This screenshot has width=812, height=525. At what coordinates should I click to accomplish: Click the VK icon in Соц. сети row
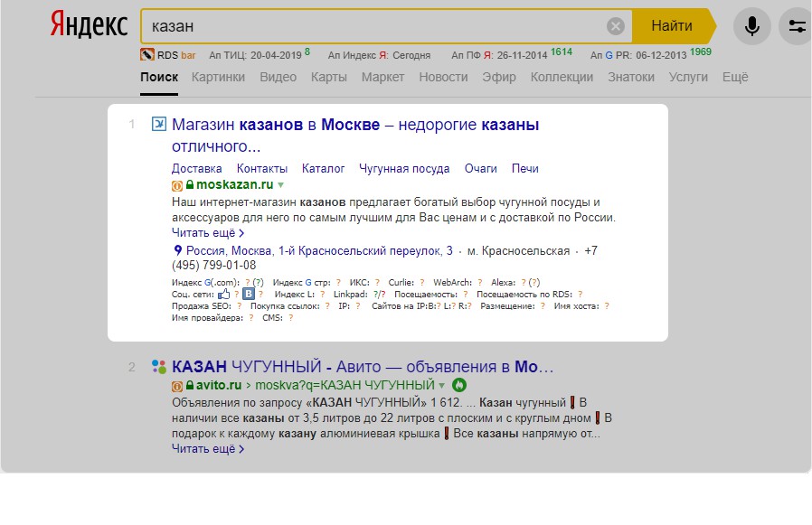click(x=249, y=294)
